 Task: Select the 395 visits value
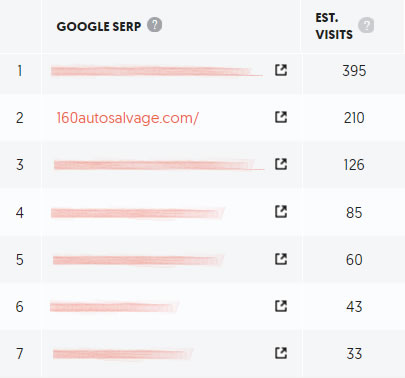click(x=354, y=71)
